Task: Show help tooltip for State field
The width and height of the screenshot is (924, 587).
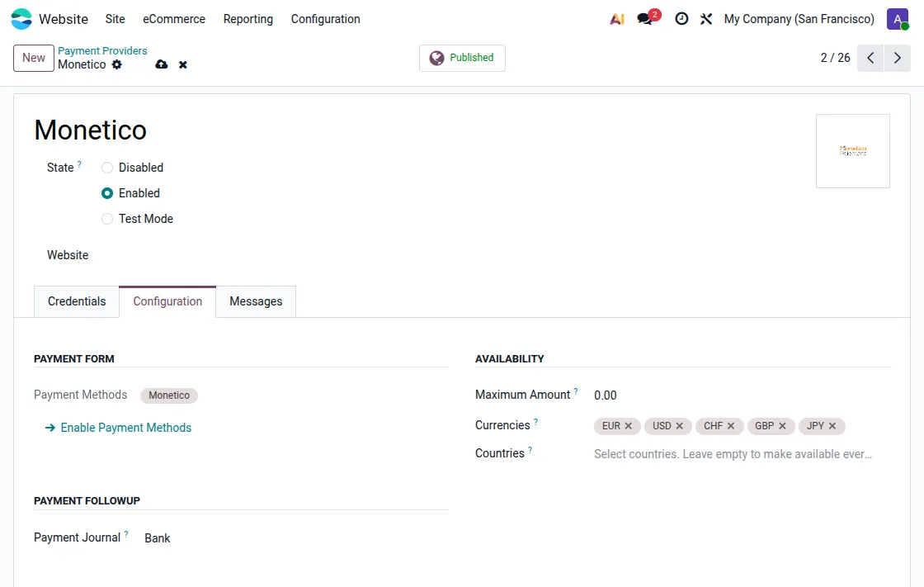Action: pos(79,164)
